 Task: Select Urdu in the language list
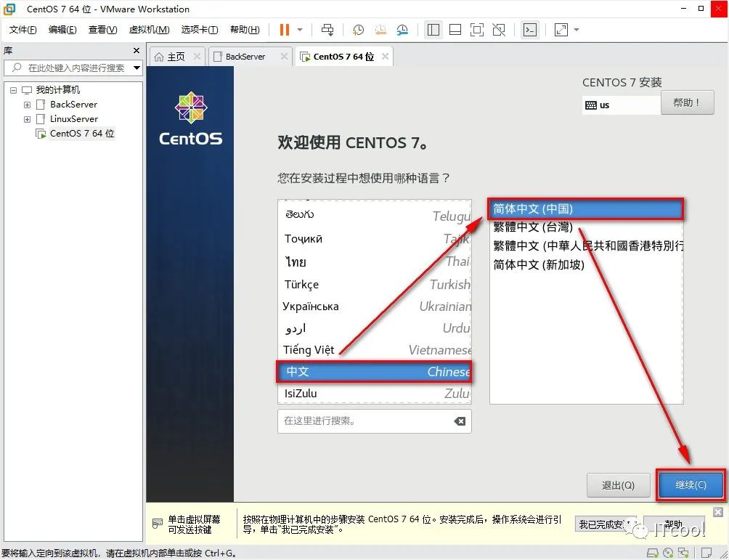[375, 328]
